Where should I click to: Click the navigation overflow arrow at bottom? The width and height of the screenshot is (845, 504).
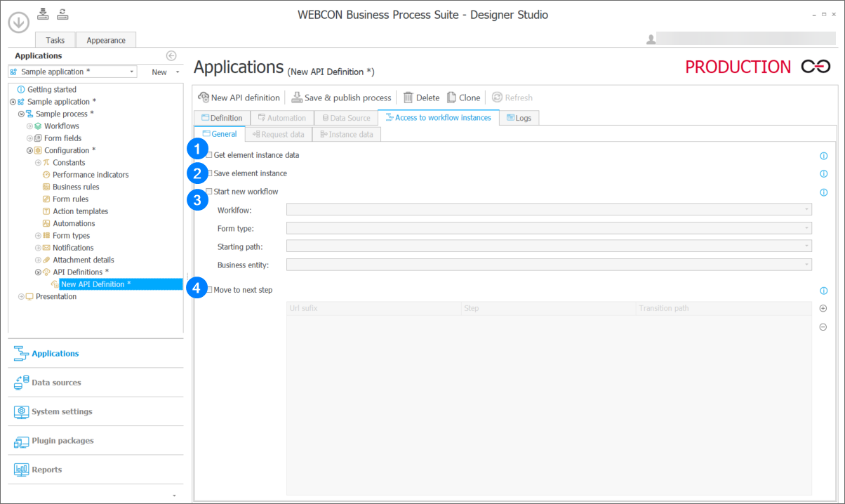click(173, 496)
